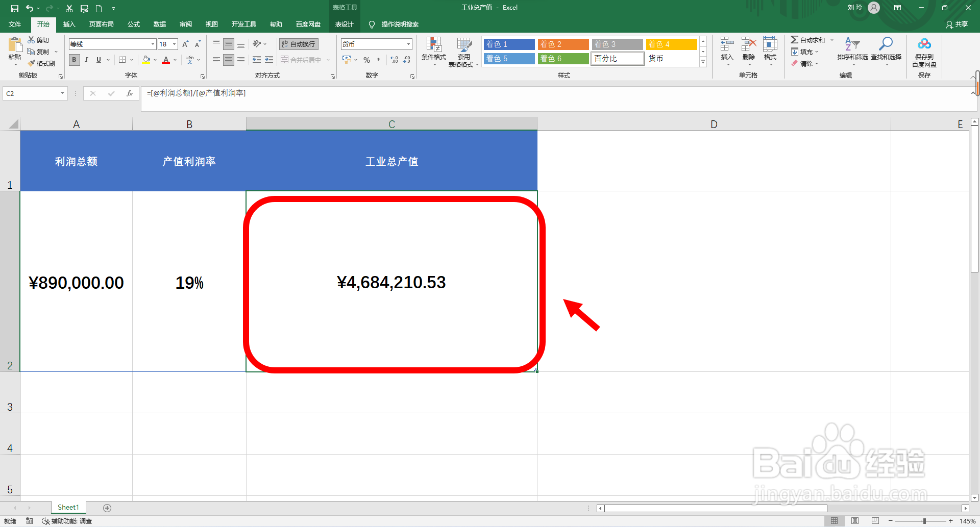Click the orientation (angled text) icon
This screenshot has height=527, width=980.
pos(257,44)
